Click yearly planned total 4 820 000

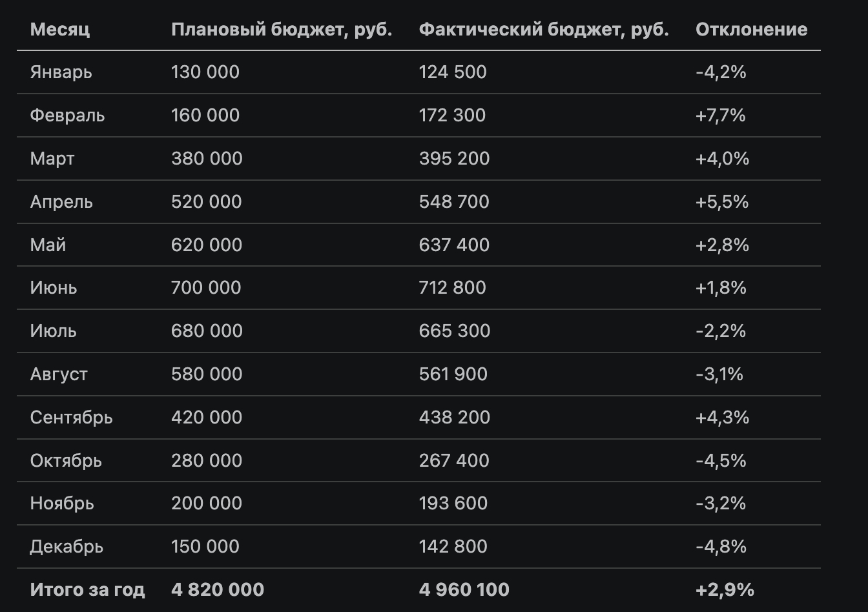click(x=218, y=590)
